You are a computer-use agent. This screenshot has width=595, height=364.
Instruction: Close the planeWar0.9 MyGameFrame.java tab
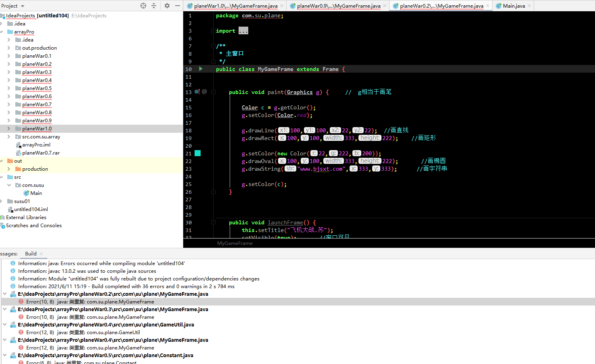385,6
